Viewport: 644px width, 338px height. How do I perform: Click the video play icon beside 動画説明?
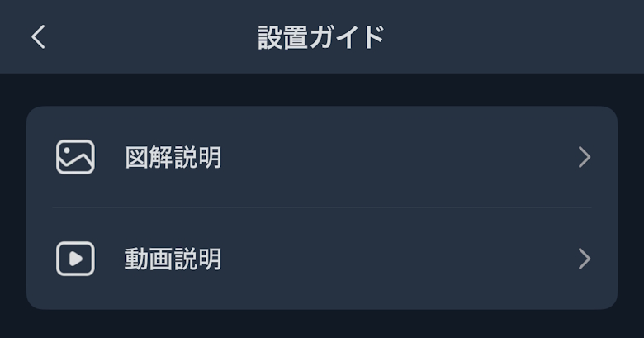pos(75,259)
